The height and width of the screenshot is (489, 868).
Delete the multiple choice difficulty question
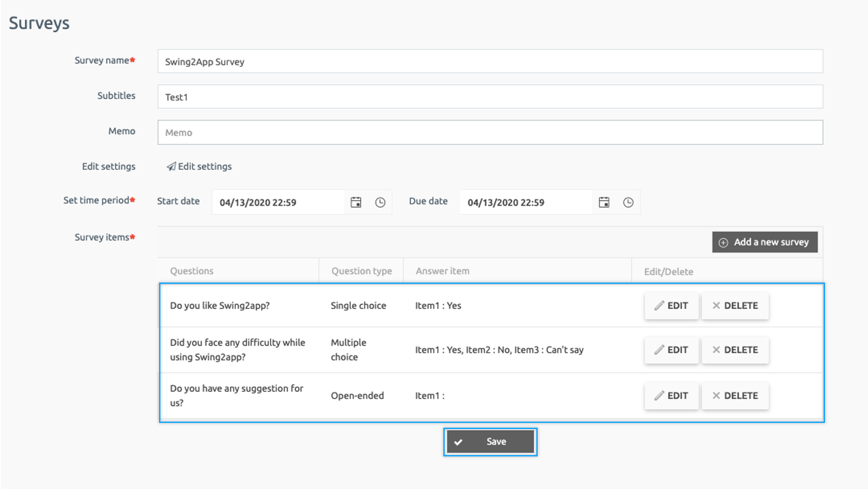735,350
